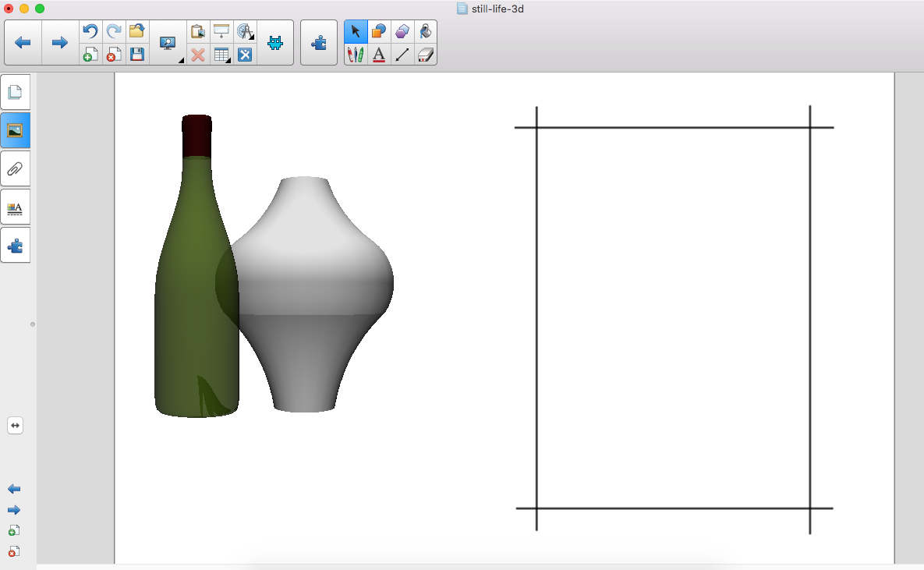Open the Attachments paperclip tab
This screenshot has width=924, height=570.
tap(16, 168)
